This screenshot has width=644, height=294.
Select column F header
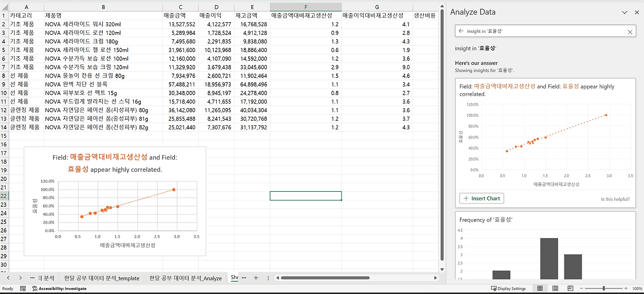(305, 7)
